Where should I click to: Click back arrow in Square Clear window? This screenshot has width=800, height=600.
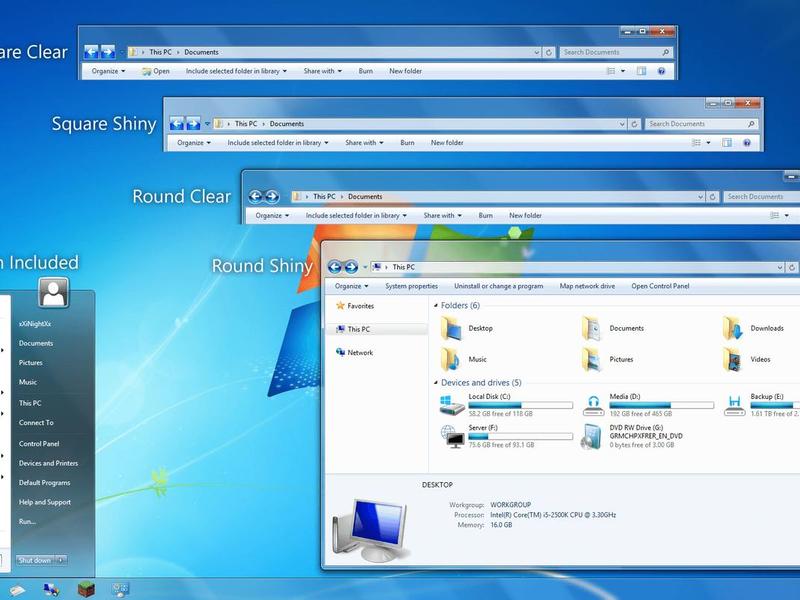(x=91, y=52)
